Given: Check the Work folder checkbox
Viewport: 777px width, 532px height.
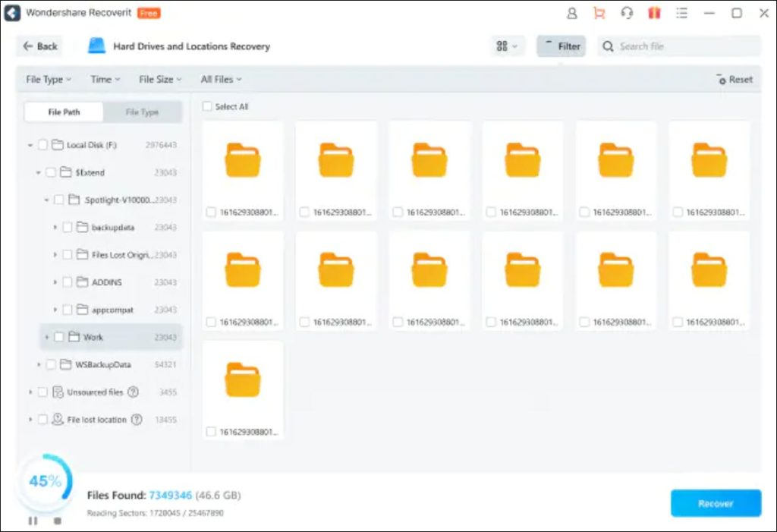Looking at the screenshot, I should 58,337.
